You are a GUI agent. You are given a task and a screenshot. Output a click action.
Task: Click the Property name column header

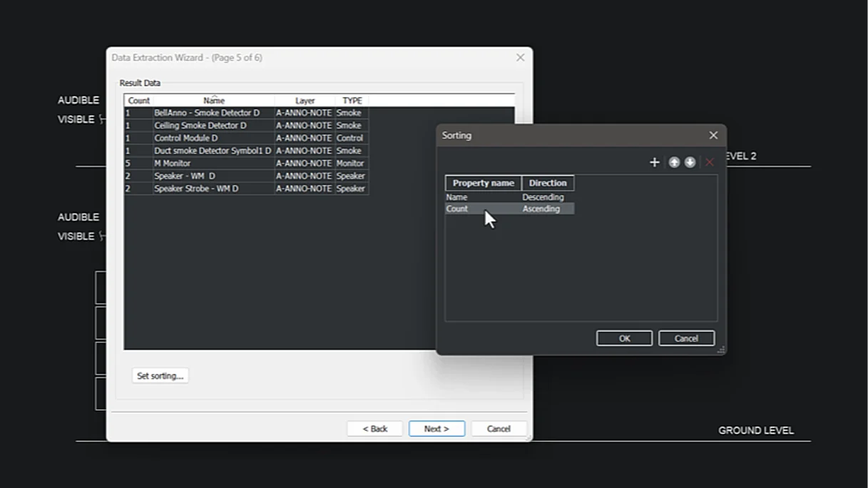click(x=484, y=183)
